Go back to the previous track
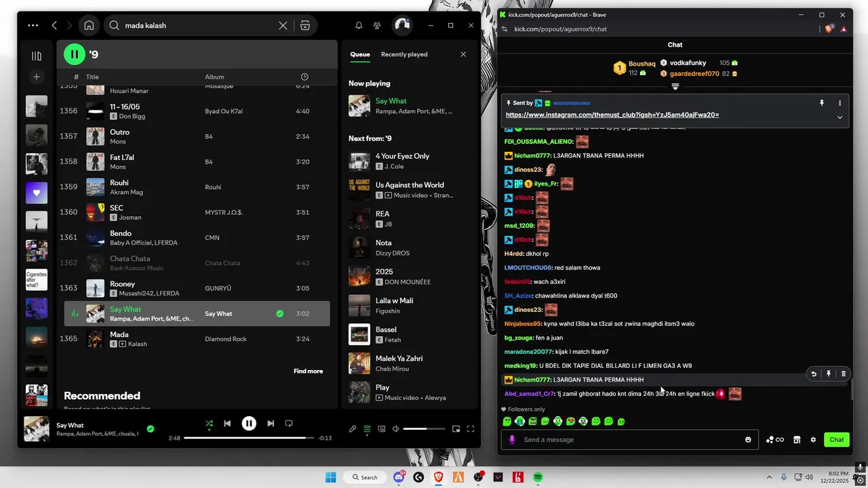The image size is (868, 488). point(227,424)
